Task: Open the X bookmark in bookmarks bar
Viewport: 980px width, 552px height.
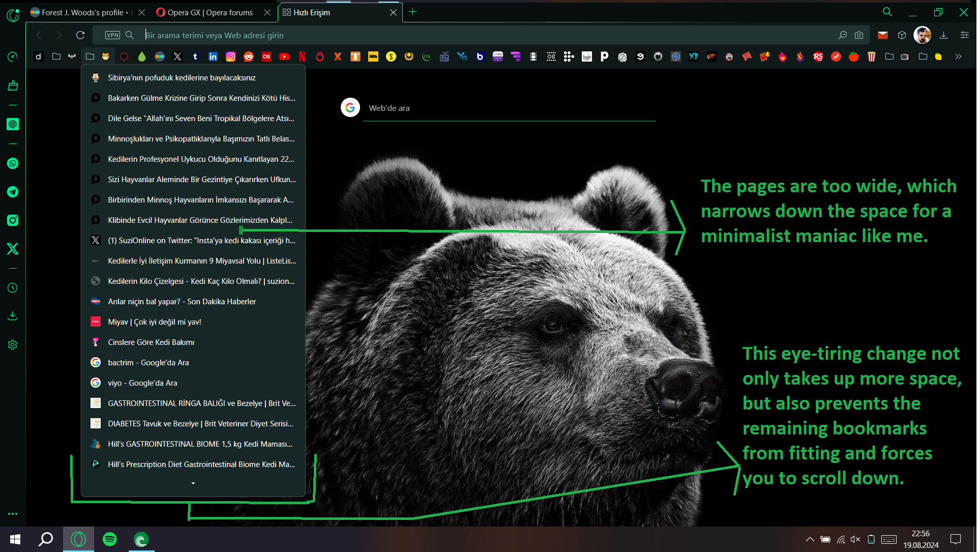Action: tap(177, 56)
